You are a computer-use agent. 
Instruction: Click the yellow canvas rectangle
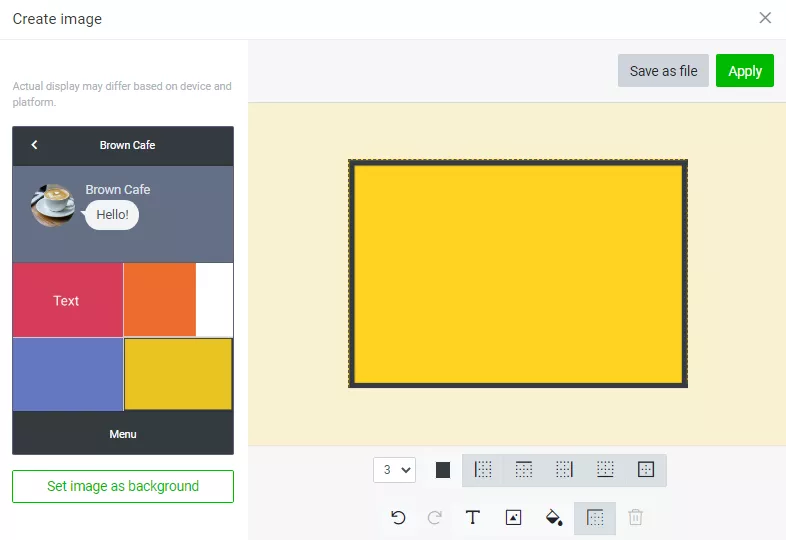(518, 274)
